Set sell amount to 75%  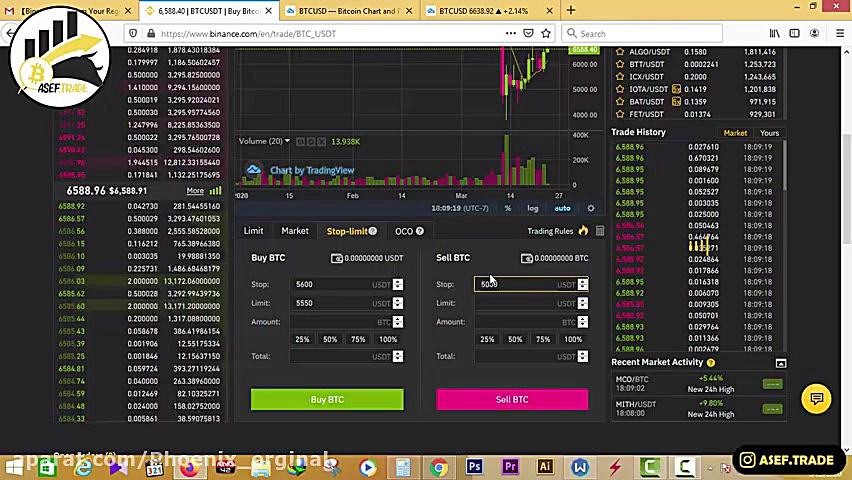(x=543, y=339)
